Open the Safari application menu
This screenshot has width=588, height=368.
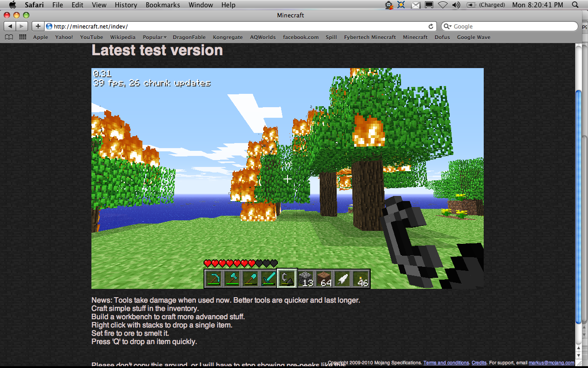click(34, 5)
